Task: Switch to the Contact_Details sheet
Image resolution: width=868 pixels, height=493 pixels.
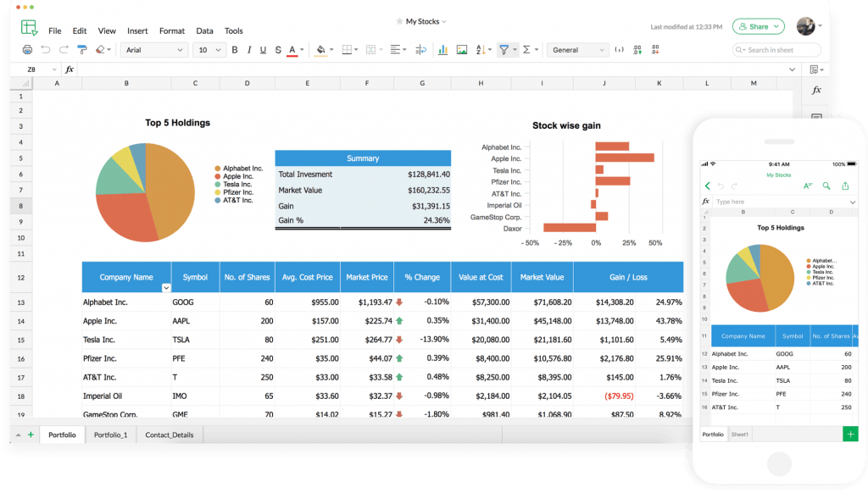Action: click(169, 435)
